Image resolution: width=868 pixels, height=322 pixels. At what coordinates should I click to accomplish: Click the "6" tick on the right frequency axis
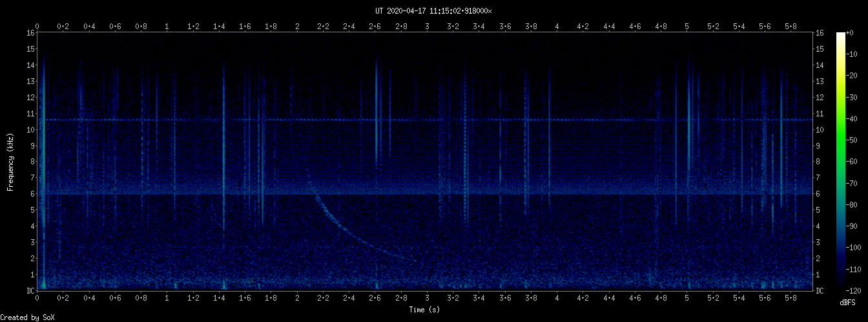click(819, 194)
